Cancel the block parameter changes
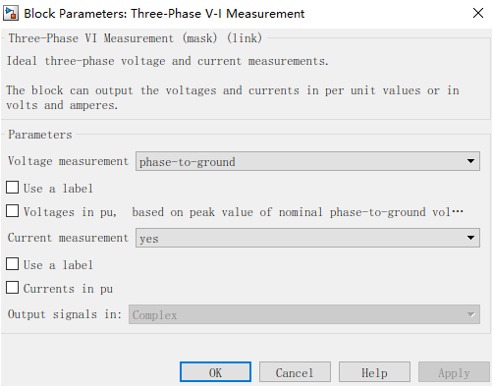This screenshot has height=388, width=493. [295, 372]
